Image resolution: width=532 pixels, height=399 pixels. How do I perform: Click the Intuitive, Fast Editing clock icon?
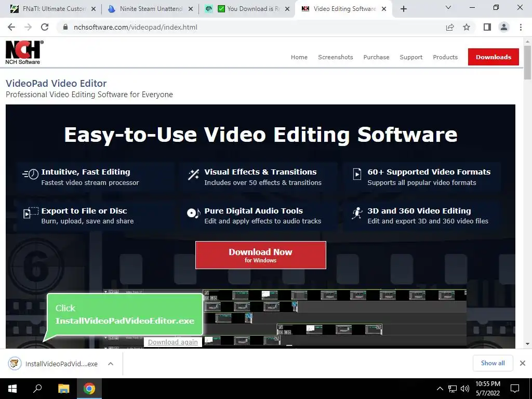pos(31,175)
